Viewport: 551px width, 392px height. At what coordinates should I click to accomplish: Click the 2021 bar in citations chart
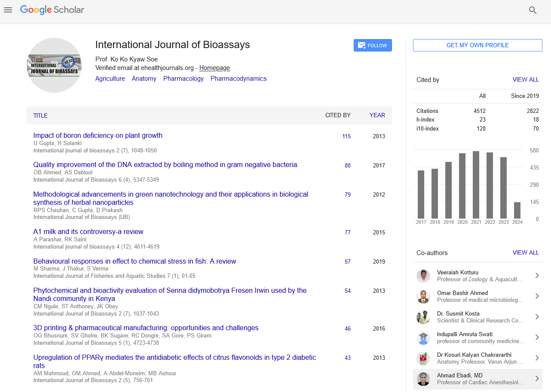(476, 185)
